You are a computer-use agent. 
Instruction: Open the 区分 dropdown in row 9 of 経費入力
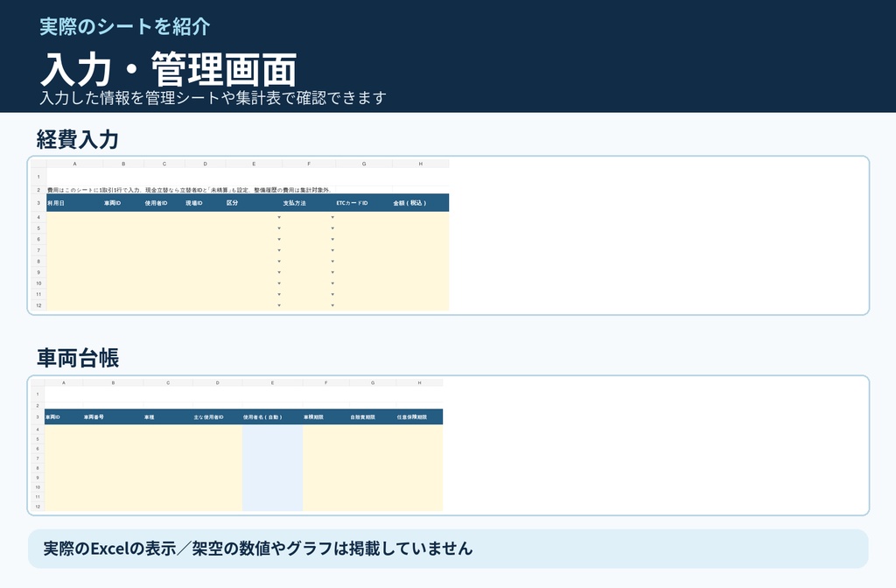[x=279, y=273]
